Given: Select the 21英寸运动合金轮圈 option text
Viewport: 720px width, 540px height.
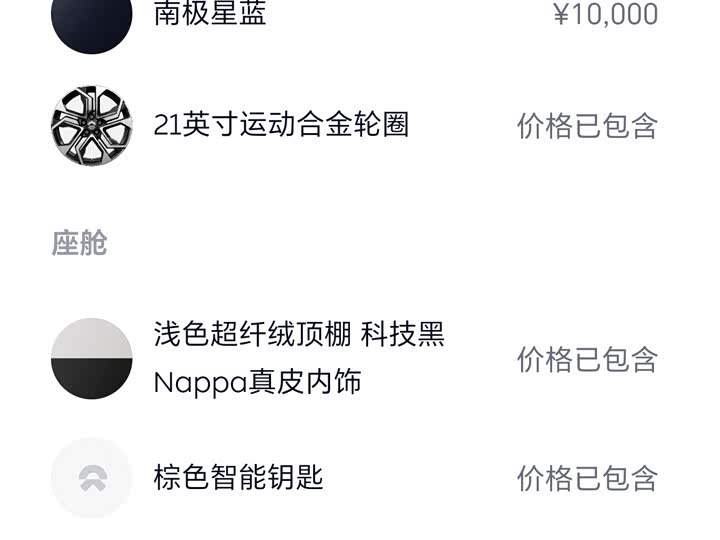Looking at the screenshot, I should 281,125.
